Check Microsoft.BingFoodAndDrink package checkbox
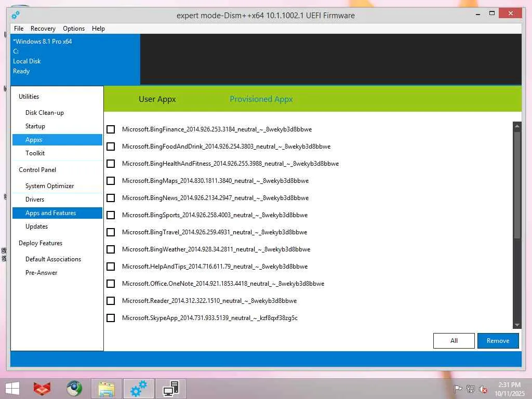 [111, 147]
